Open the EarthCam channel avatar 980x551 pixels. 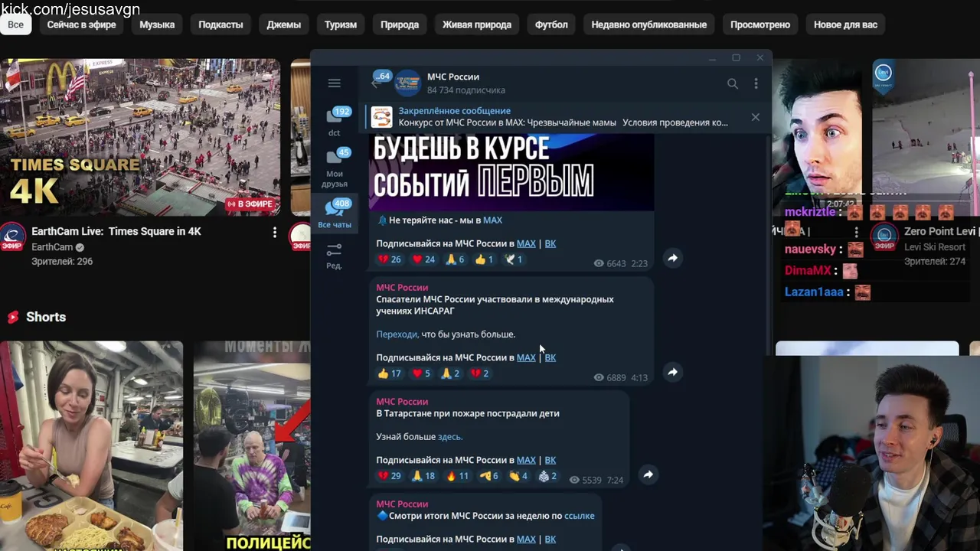[11, 236]
